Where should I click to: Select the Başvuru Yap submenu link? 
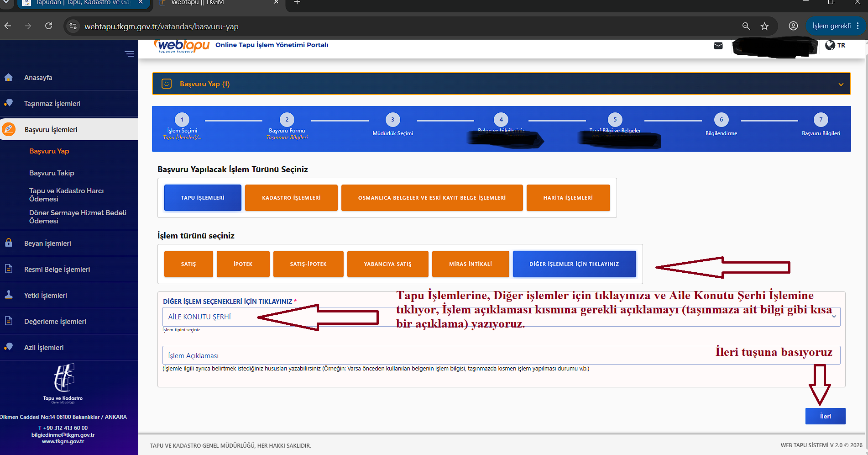pyautogui.click(x=49, y=151)
